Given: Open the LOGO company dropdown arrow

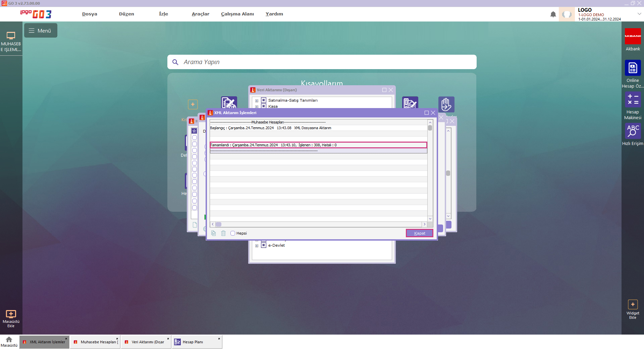Looking at the screenshot, I should pos(639,14).
